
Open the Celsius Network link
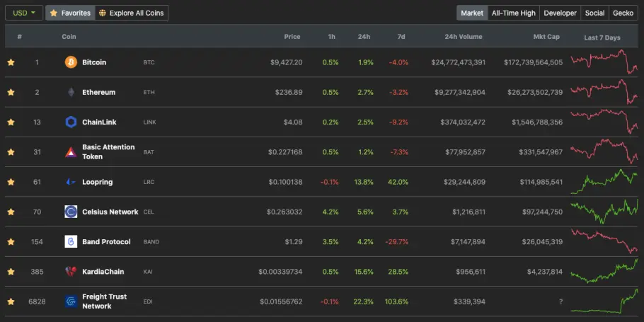point(110,212)
